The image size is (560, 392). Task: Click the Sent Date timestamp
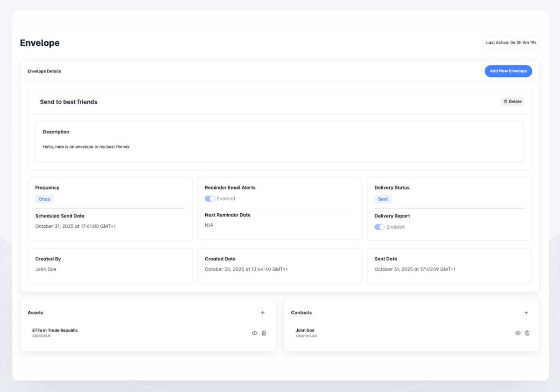[x=415, y=269]
